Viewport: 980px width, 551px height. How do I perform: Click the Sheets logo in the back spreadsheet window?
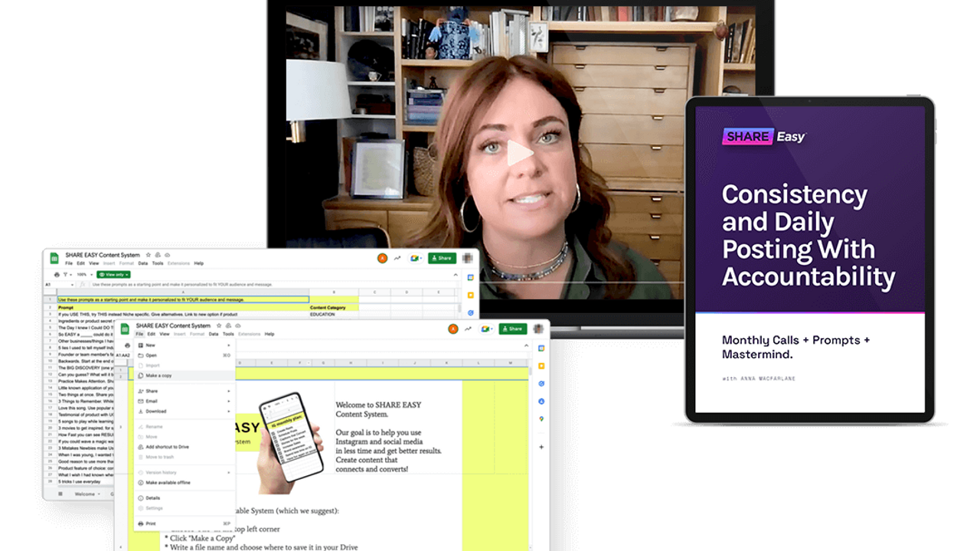[54, 258]
